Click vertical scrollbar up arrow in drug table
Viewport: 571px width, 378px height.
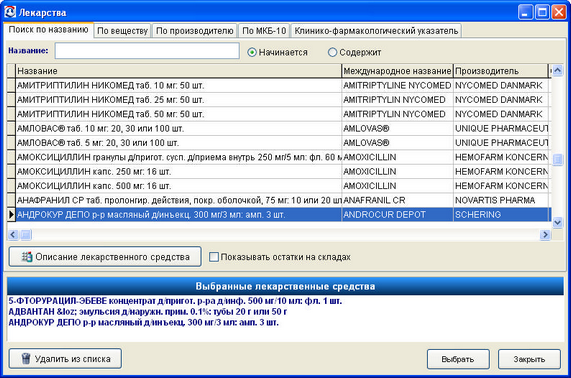click(558, 70)
